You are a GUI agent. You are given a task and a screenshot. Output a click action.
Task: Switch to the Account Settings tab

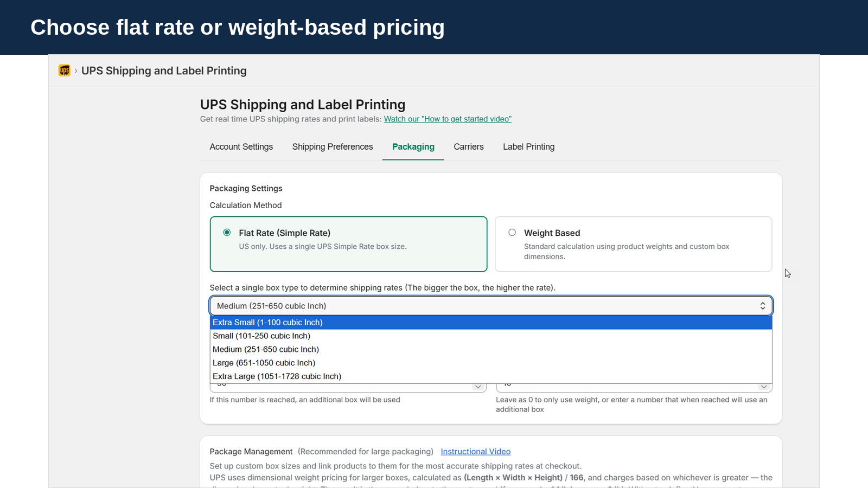tap(241, 147)
